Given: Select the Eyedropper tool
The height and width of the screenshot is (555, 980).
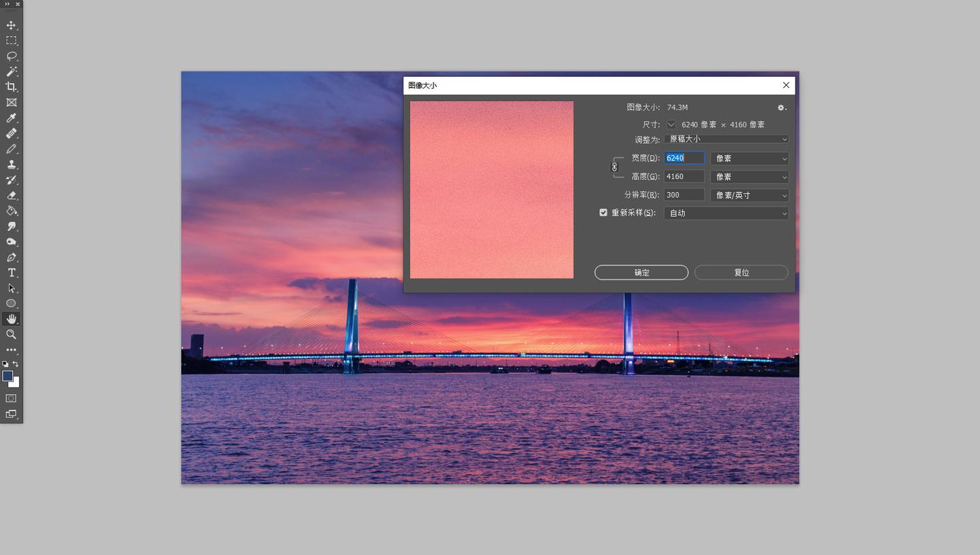Looking at the screenshot, I should pyautogui.click(x=11, y=118).
